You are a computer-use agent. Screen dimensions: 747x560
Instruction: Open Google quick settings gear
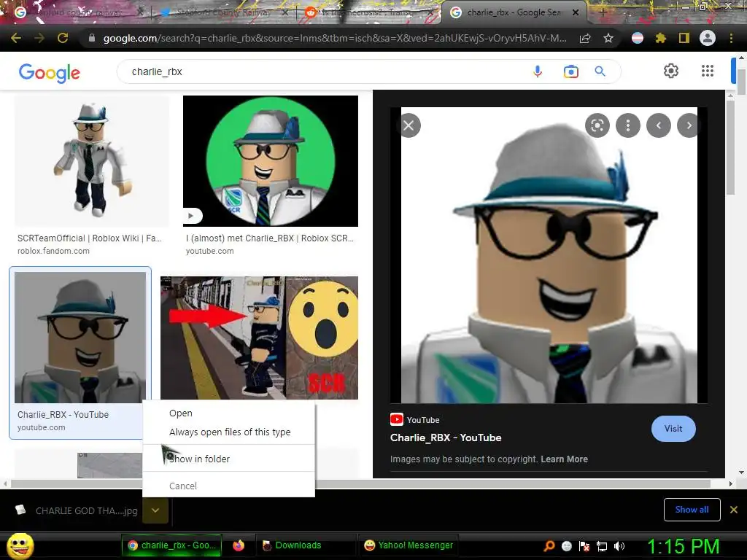tap(671, 71)
